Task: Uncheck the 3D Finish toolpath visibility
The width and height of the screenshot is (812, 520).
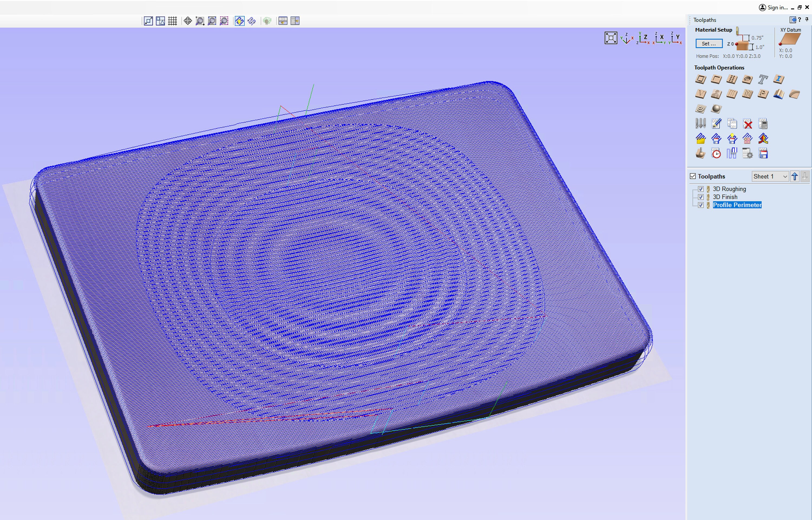Action: pyautogui.click(x=701, y=197)
